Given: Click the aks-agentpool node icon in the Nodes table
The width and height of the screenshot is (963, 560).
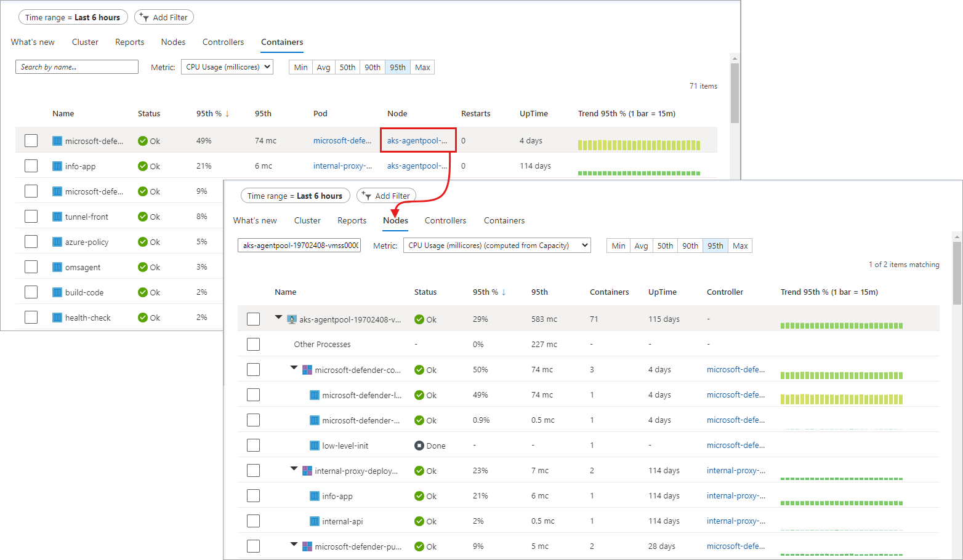Looking at the screenshot, I should pyautogui.click(x=292, y=319).
